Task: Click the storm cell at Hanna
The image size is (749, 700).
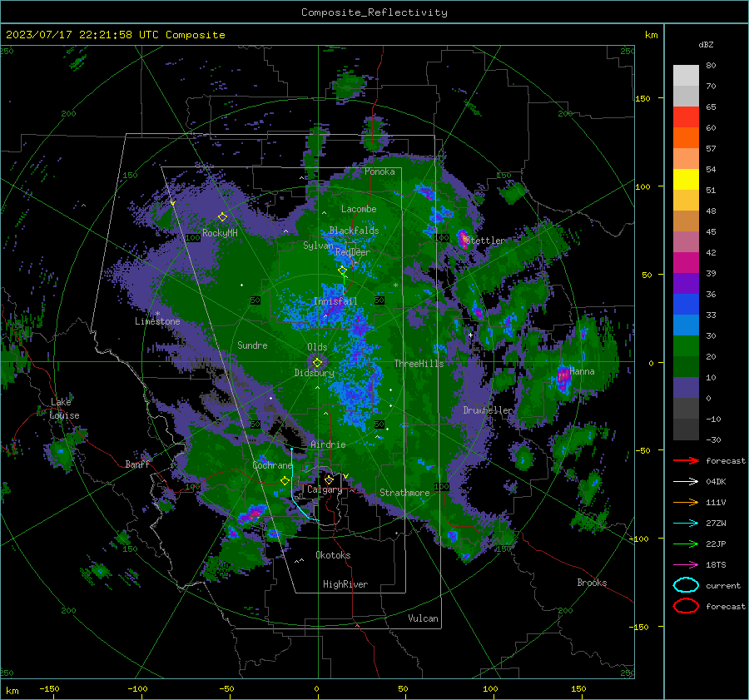Action: click(x=563, y=376)
